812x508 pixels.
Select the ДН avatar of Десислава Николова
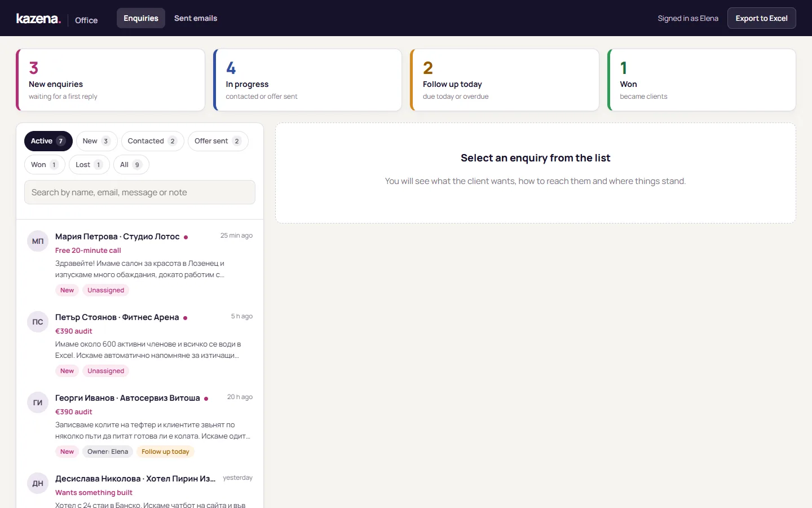[38, 483]
